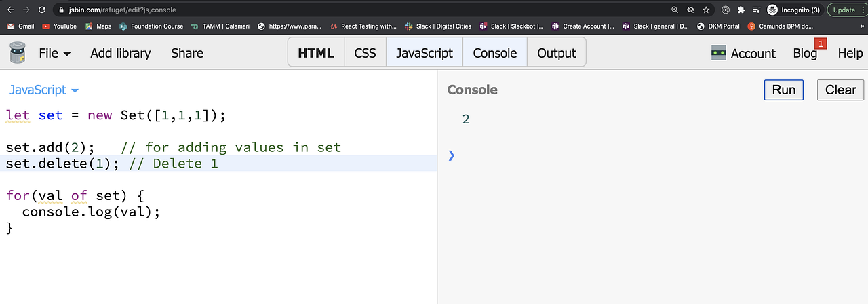The width and height of the screenshot is (868, 304).
Task: Click the Incognito (3) profile indicator
Action: coord(793,10)
